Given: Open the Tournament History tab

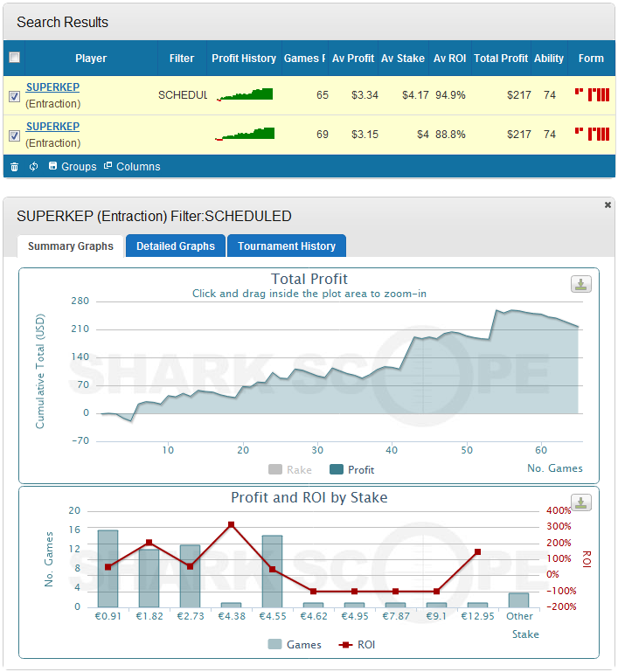Looking at the screenshot, I should click(287, 246).
